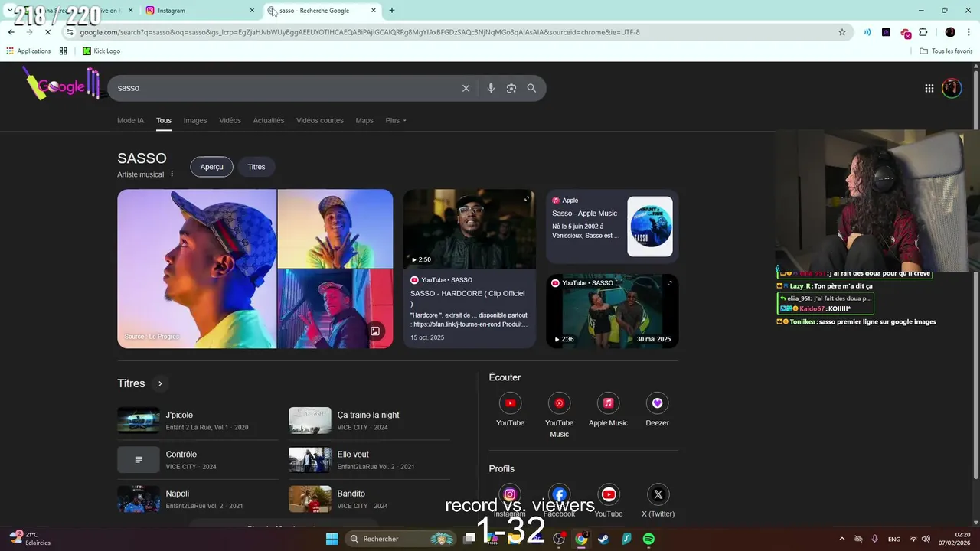Open Chrome profile avatar in the toolbar
980x551 pixels.
[x=950, y=32]
